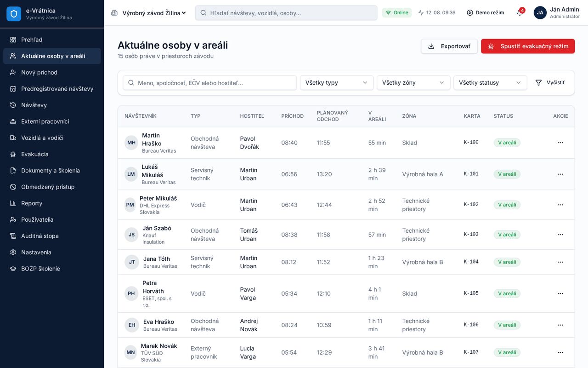Open Externí pracovníci in the sidebar
Screen dimensions: 588x368
52,121
